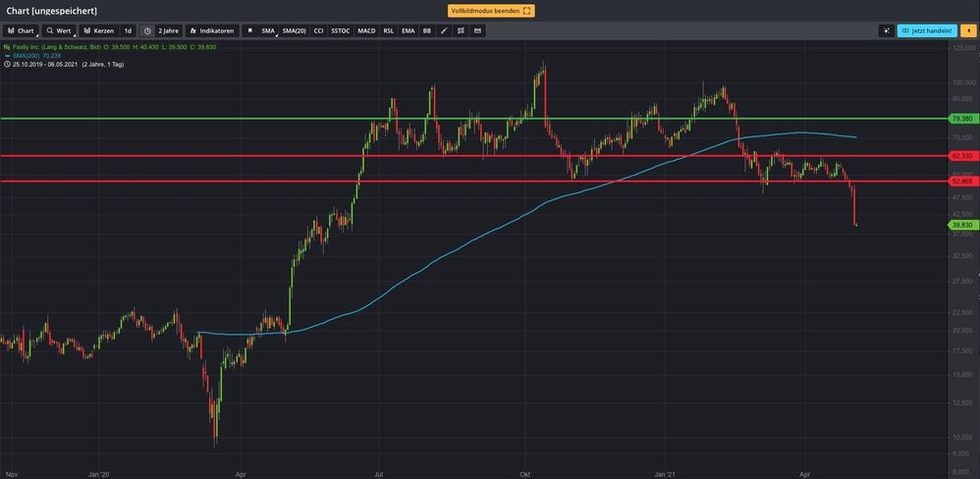Click the grid layout icon in toolbar
The height and width of the screenshot is (479, 980).
pos(461,30)
